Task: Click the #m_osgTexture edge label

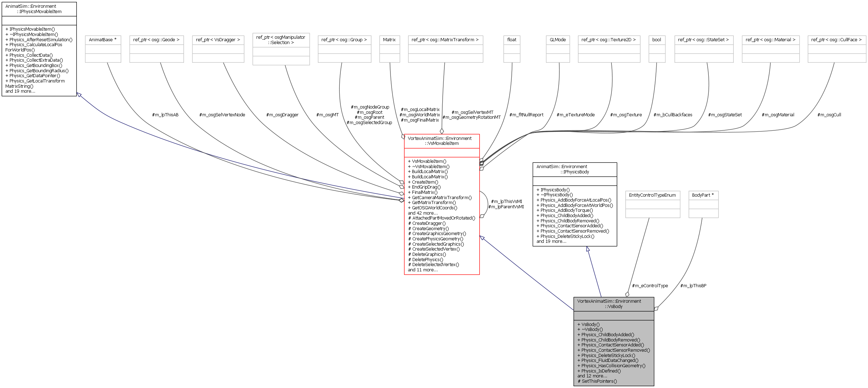Action: (x=626, y=115)
